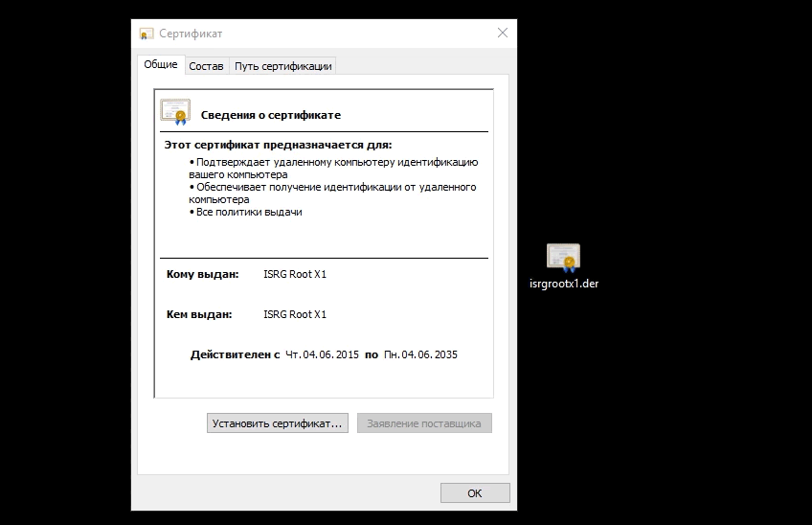Click the Кому выдан value ISRG Root X1

[x=295, y=274]
